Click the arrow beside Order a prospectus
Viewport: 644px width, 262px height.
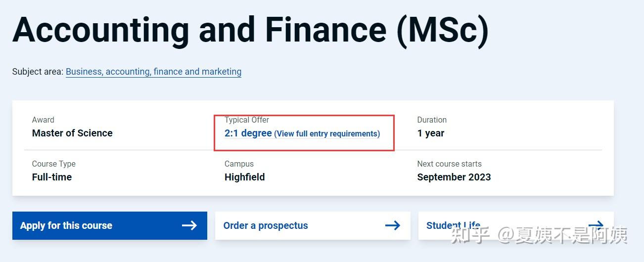tap(392, 225)
